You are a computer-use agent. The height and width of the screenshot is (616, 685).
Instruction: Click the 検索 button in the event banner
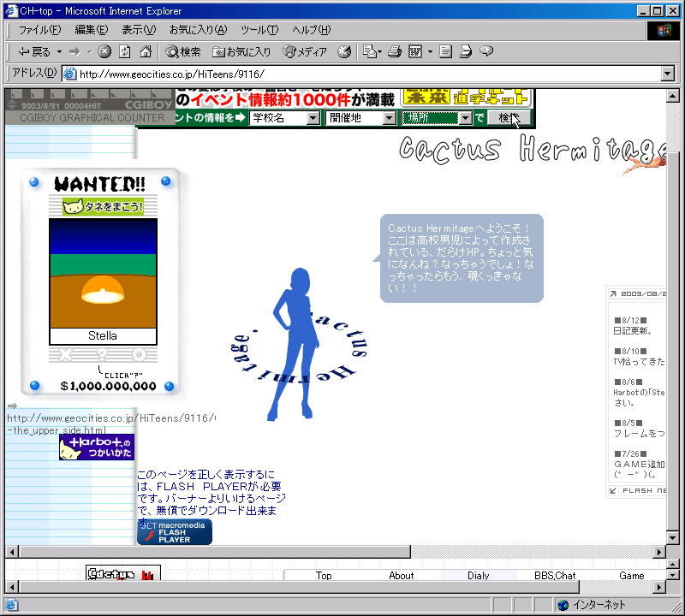point(509,118)
